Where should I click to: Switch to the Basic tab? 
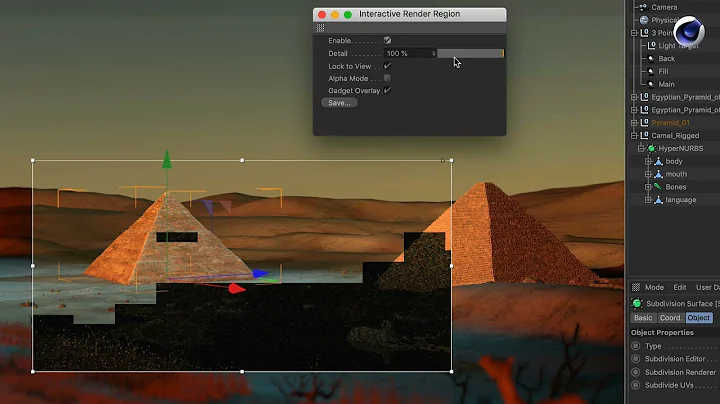coord(643,318)
